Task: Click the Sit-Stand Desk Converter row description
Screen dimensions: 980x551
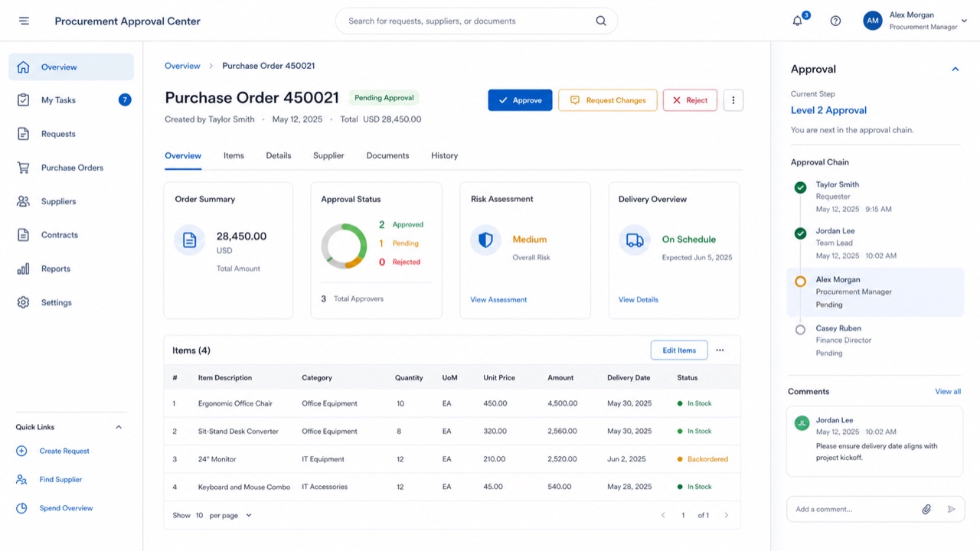Action: tap(238, 431)
